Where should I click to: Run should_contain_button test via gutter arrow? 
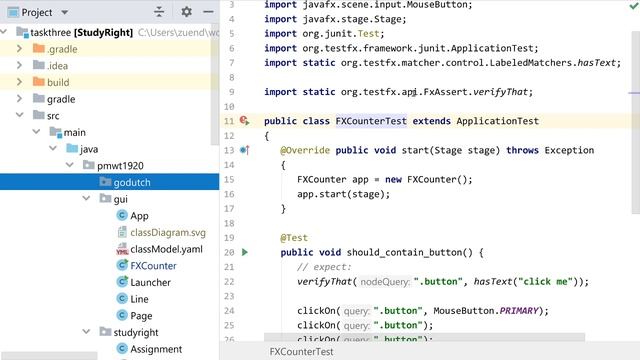244,252
